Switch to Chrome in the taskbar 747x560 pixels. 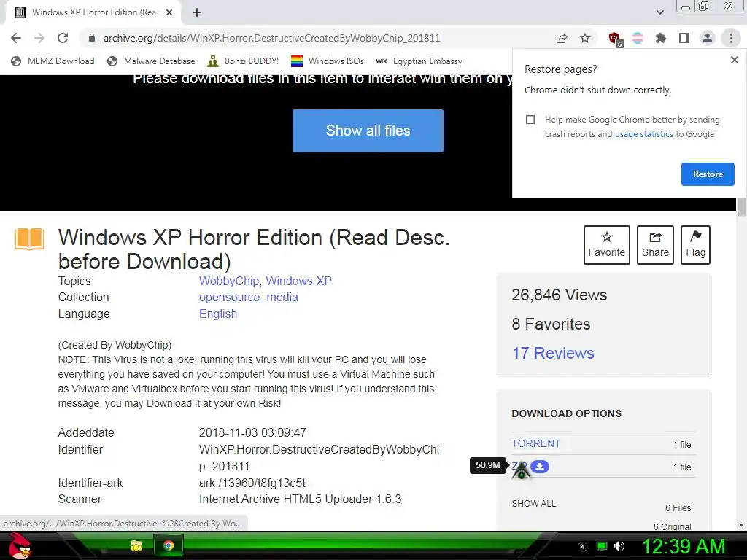169,545
